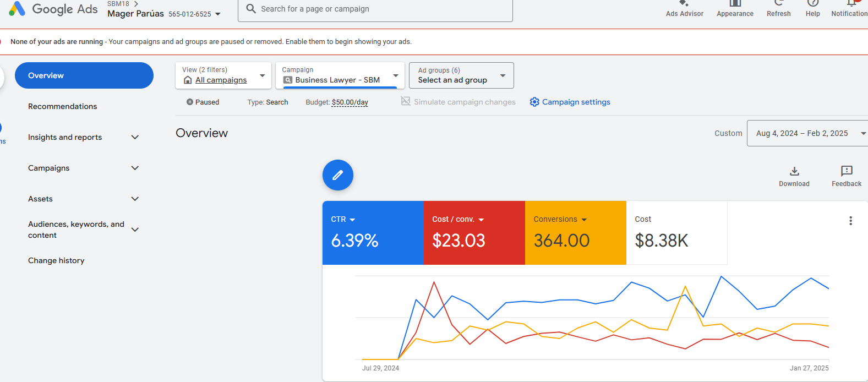Click the SBM18 breadcrumb text

(118, 4)
